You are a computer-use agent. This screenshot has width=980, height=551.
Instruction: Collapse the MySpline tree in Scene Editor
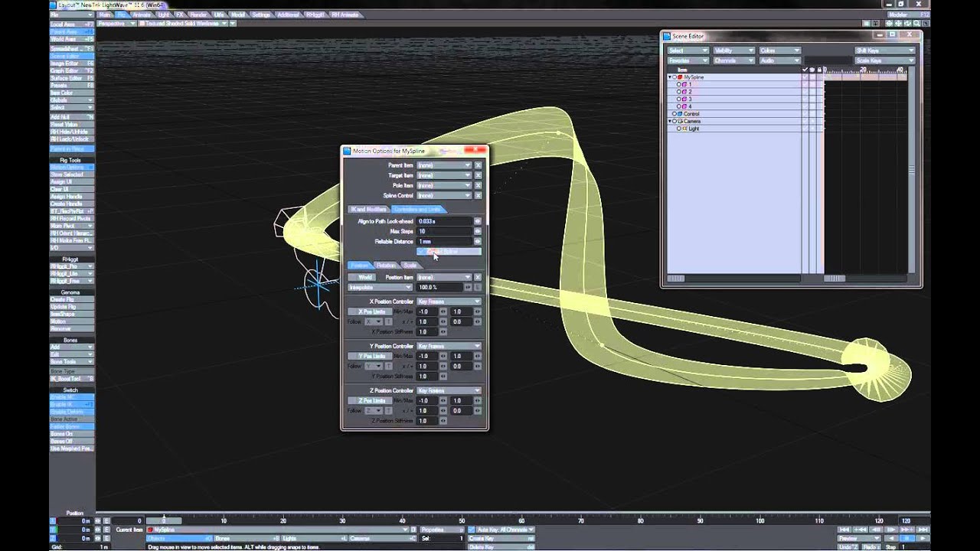669,77
